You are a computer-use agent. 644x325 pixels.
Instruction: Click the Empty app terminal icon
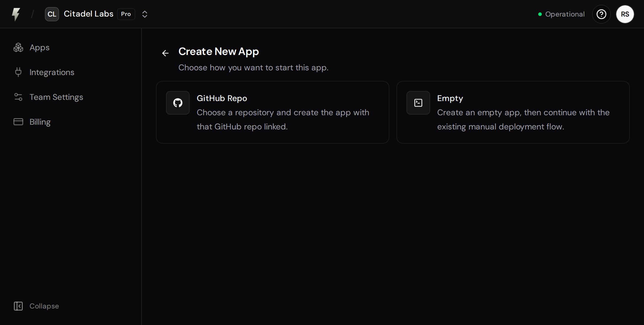coord(418,103)
